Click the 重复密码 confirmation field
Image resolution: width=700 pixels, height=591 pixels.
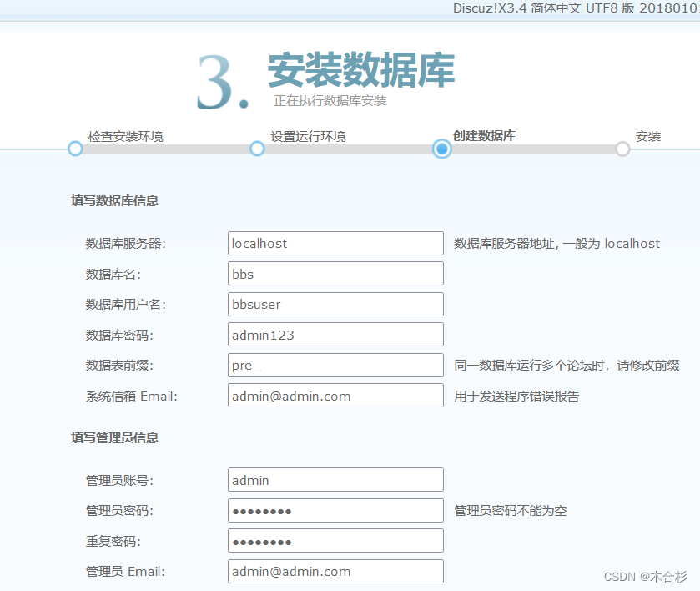tap(335, 540)
